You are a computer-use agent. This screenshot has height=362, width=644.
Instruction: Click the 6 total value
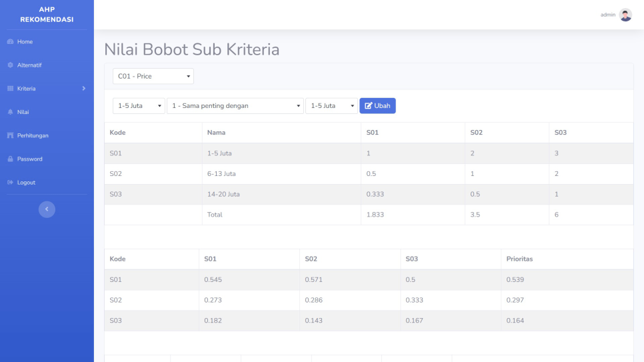pos(557,215)
